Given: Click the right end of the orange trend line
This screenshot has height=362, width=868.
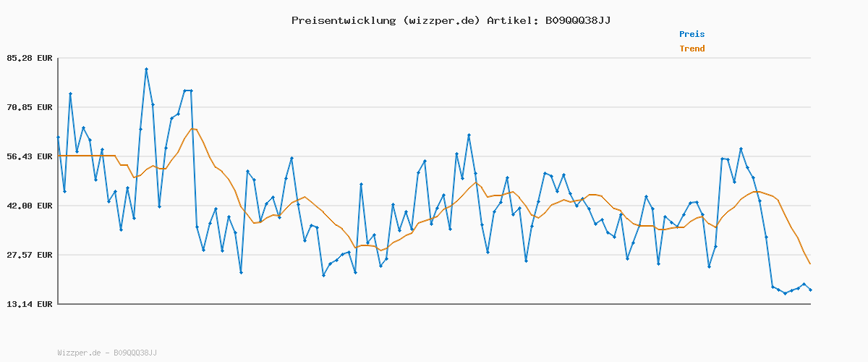Looking at the screenshot, I should pos(810,264).
